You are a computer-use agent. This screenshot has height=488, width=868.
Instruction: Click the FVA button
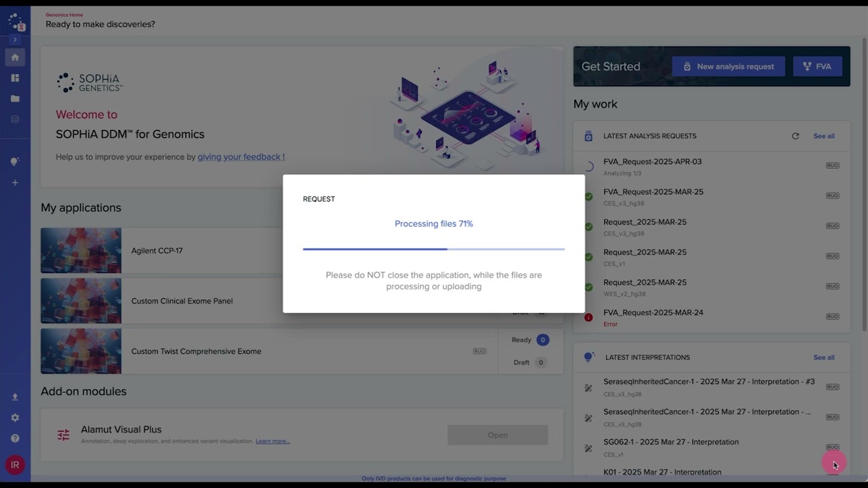tap(817, 66)
